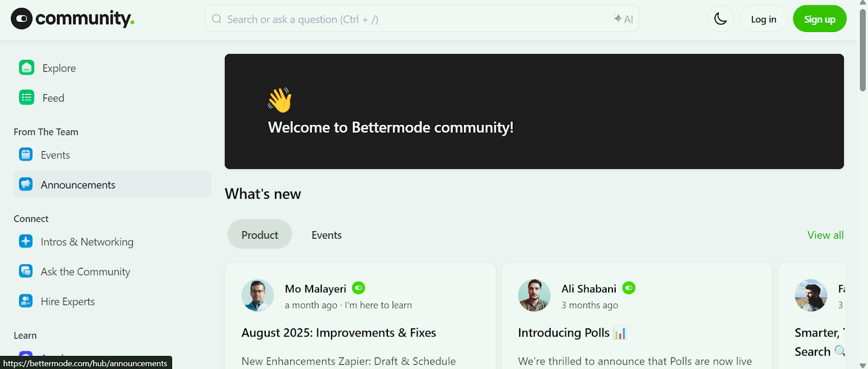This screenshot has width=868, height=369.
Task: Open the Feed sidebar link
Action: coord(112,98)
